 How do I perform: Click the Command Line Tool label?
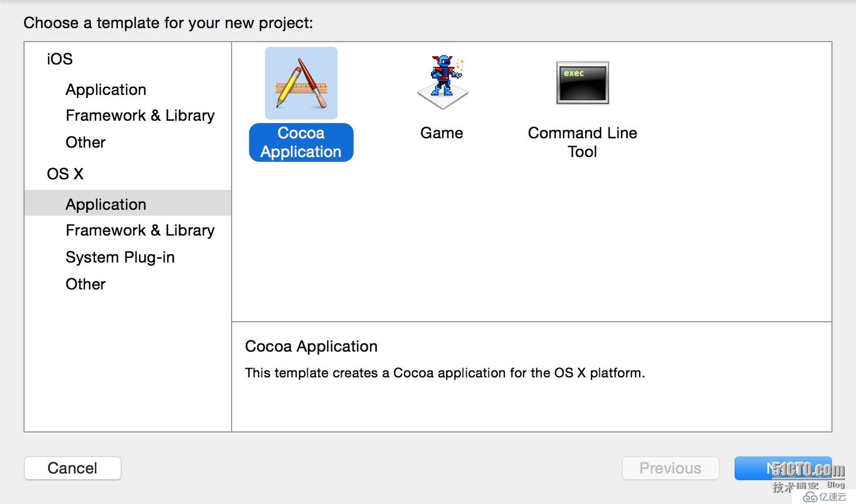coord(582,142)
